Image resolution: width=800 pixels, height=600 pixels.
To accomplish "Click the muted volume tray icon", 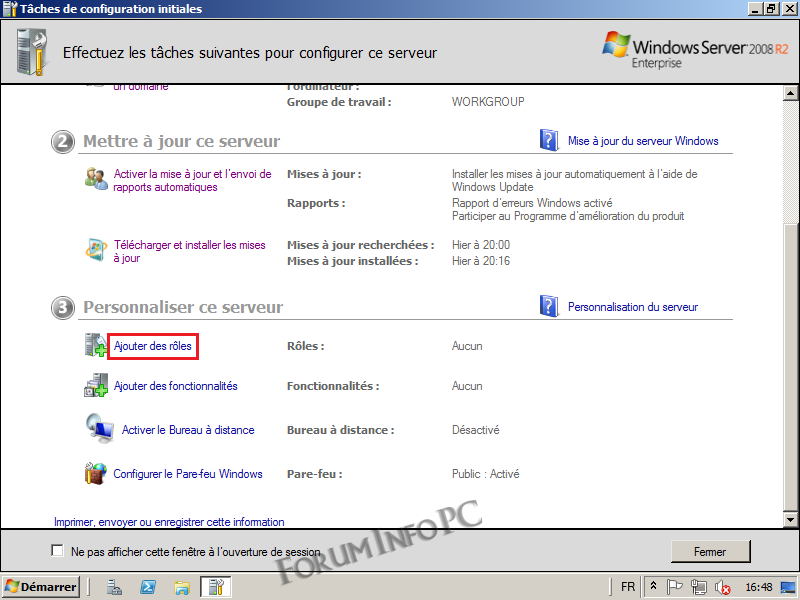I will coord(722,587).
